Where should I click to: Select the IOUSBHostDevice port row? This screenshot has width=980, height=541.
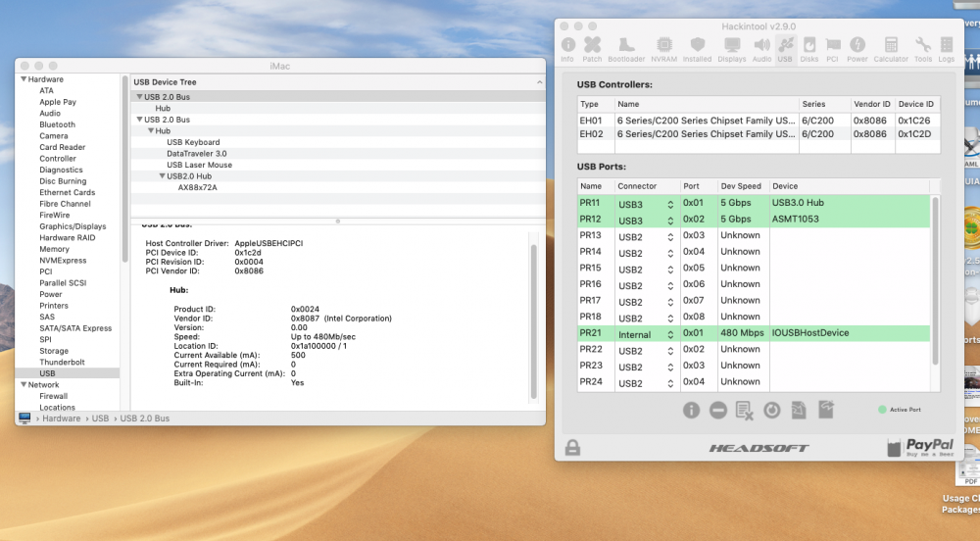tap(753, 333)
